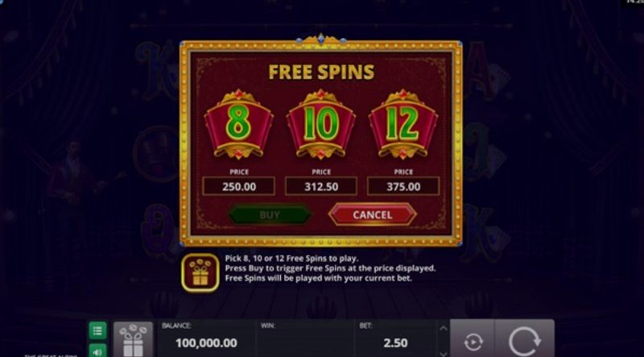The image size is (644, 357).
Task: Select the 10 free spins badge
Action: [321, 124]
